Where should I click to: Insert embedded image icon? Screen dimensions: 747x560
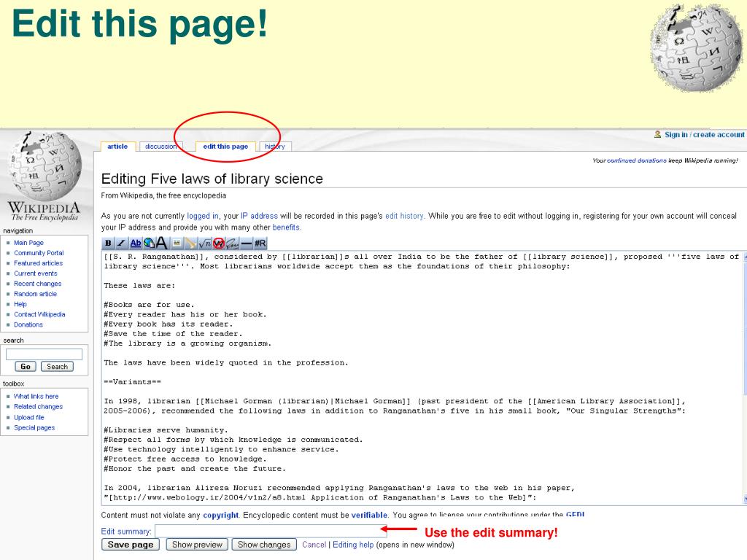pyautogui.click(x=177, y=244)
